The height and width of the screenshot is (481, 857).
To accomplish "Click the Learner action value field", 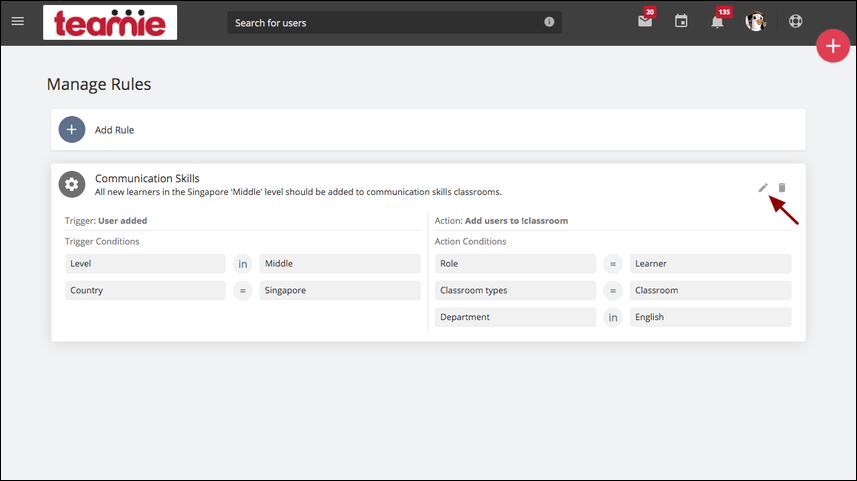I will point(711,263).
